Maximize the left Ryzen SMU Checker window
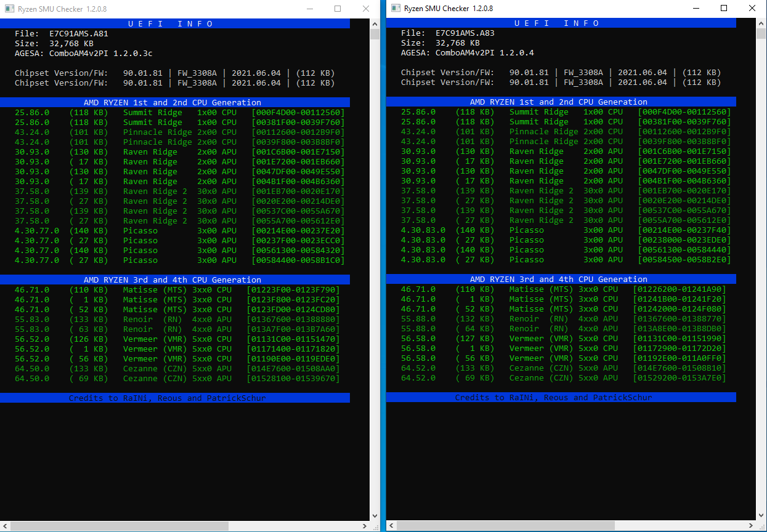This screenshot has width=767, height=532. [338, 9]
